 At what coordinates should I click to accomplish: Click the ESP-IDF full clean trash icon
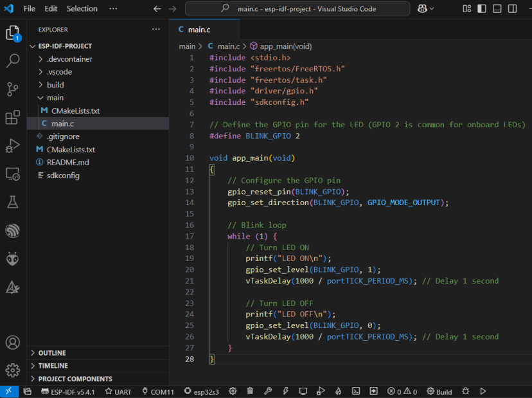250,391
